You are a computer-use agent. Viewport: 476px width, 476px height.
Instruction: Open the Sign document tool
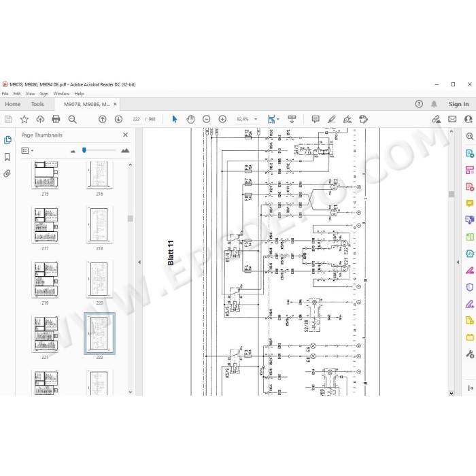pyautogui.click(x=347, y=119)
